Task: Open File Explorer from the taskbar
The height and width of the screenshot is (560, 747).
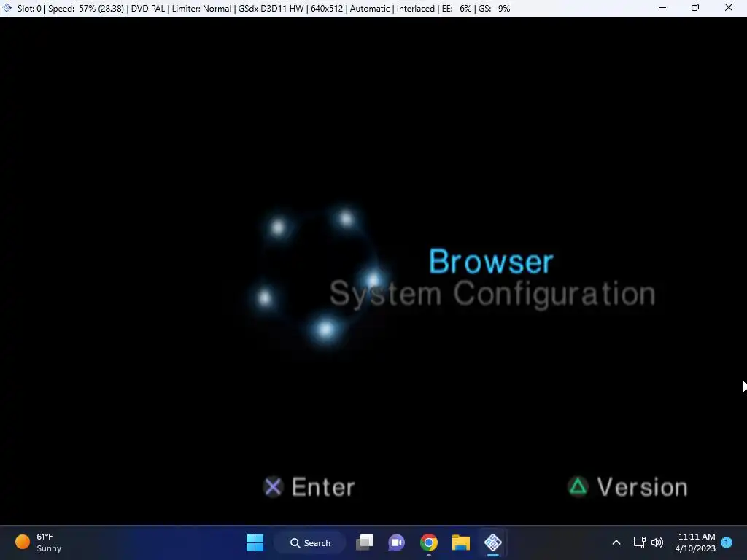Action: tap(461, 542)
